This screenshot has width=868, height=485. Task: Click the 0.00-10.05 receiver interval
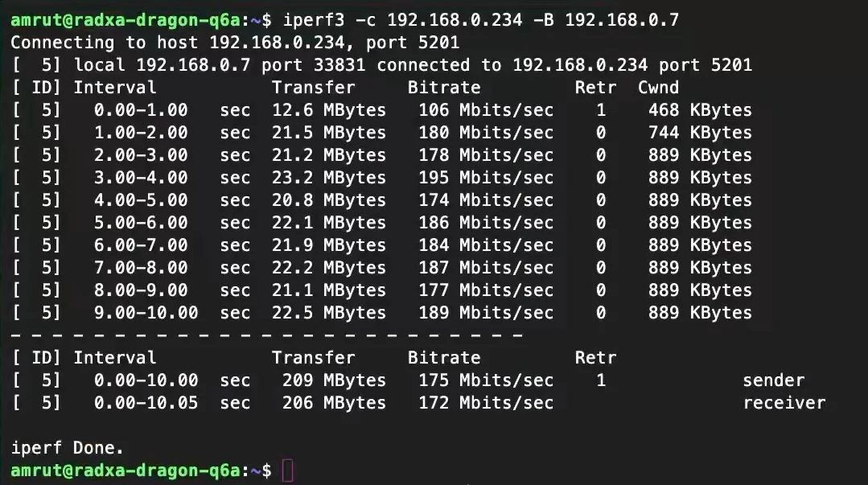click(x=146, y=403)
